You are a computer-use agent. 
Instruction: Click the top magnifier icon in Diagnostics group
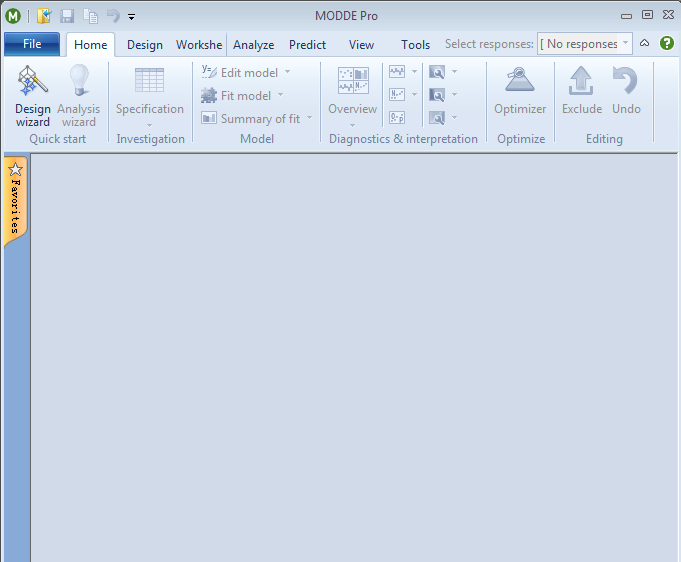tap(437, 71)
